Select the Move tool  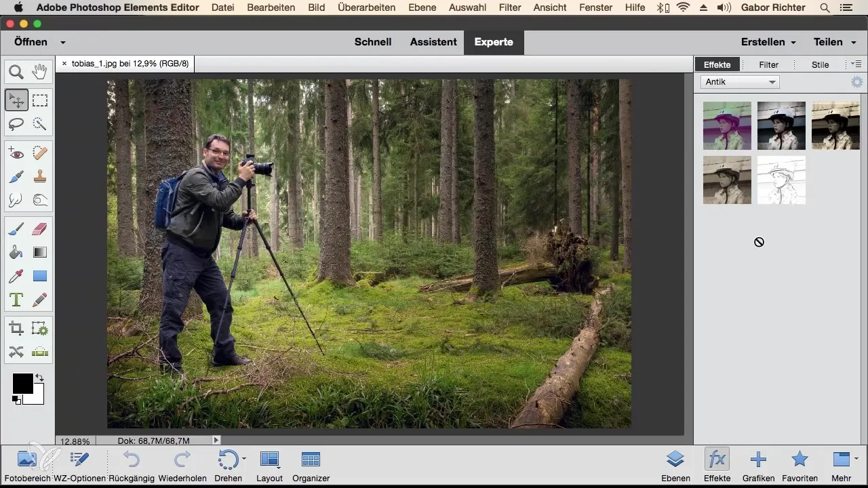16,100
